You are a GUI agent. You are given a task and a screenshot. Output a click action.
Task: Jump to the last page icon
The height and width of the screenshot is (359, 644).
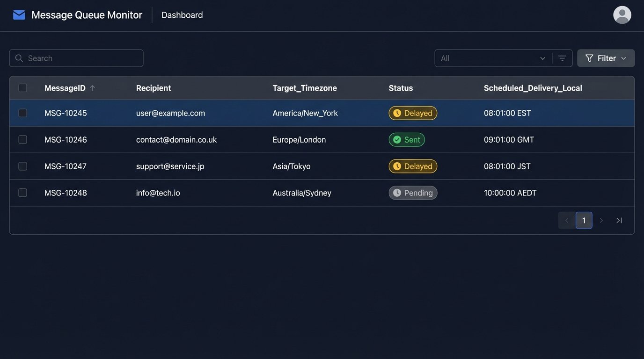coord(619,220)
